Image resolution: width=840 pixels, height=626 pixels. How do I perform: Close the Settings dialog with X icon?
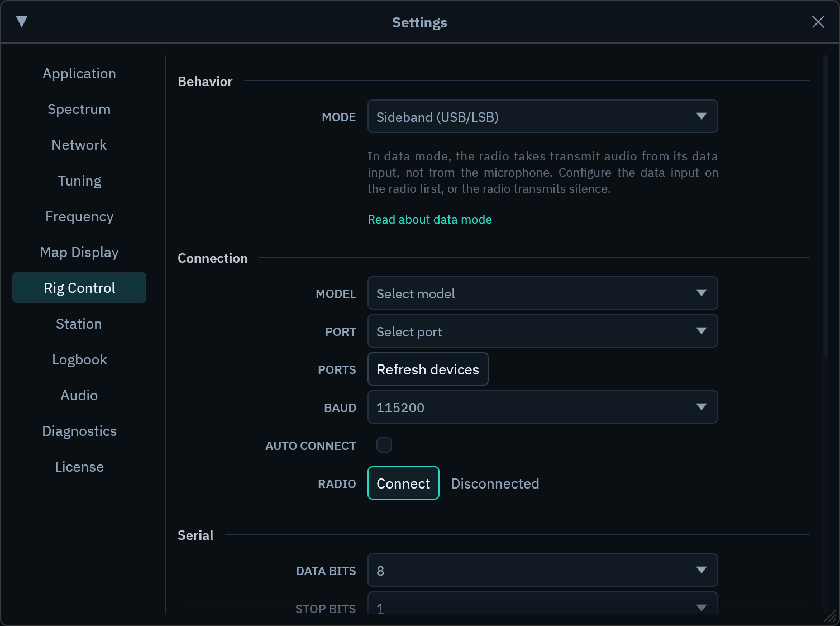click(818, 22)
